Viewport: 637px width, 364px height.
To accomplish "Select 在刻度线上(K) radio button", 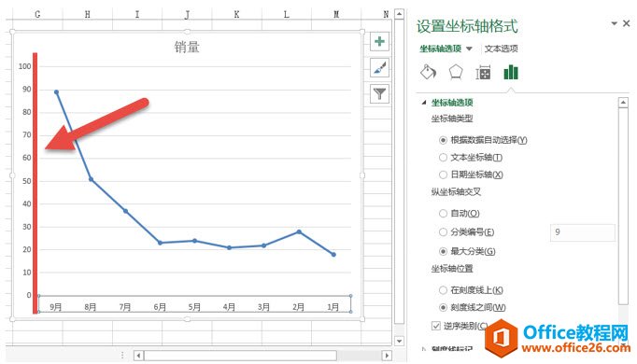I will click(444, 290).
